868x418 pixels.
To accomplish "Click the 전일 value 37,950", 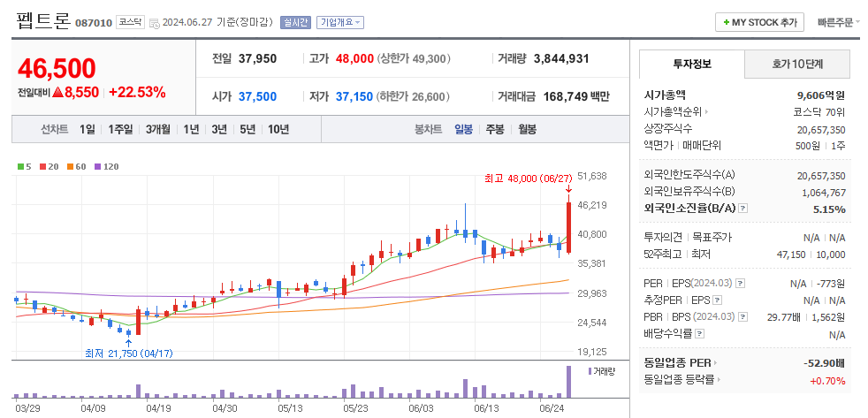I will 257,58.
